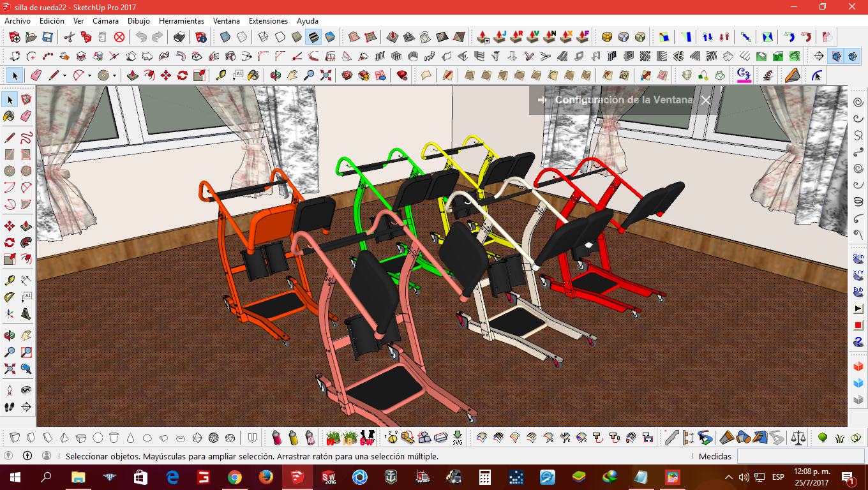The height and width of the screenshot is (490, 868).
Task: Click the Joint Push Pull icon marked V
Action: 534,37
